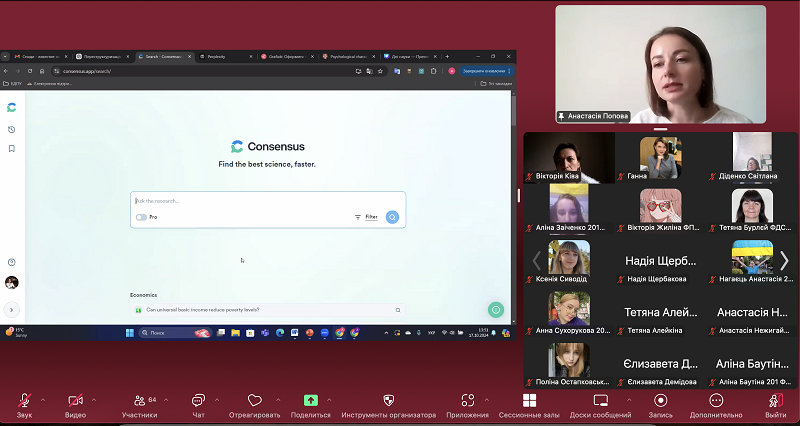Screen dimensions: 800x426
Task: Open Доски сообщений whiteboards
Action: coord(601,406)
